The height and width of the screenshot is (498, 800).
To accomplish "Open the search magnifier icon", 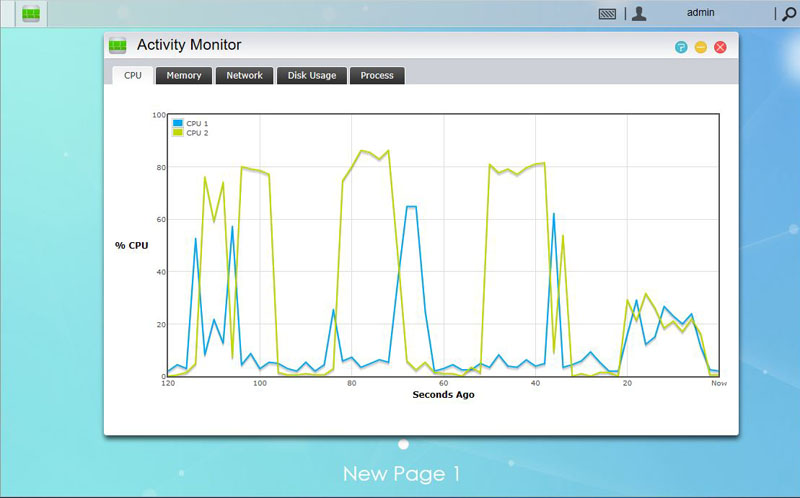I will (789, 14).
